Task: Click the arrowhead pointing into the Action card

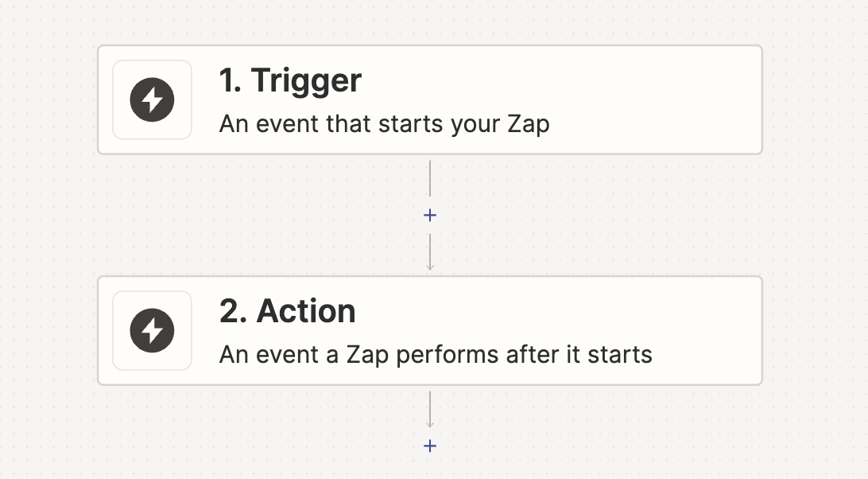Action: [x=430, y=266]
